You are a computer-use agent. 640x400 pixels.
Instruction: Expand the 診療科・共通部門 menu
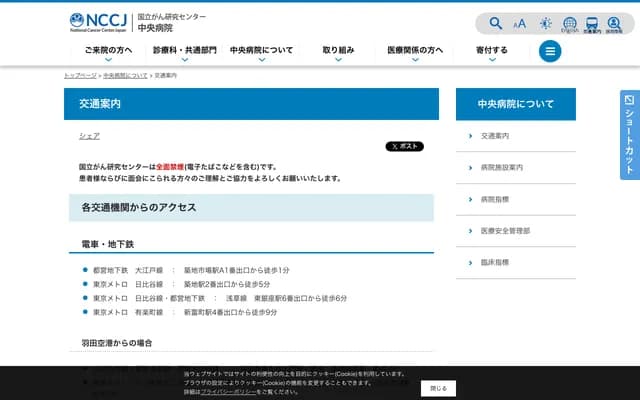click(x=184, y=51)
